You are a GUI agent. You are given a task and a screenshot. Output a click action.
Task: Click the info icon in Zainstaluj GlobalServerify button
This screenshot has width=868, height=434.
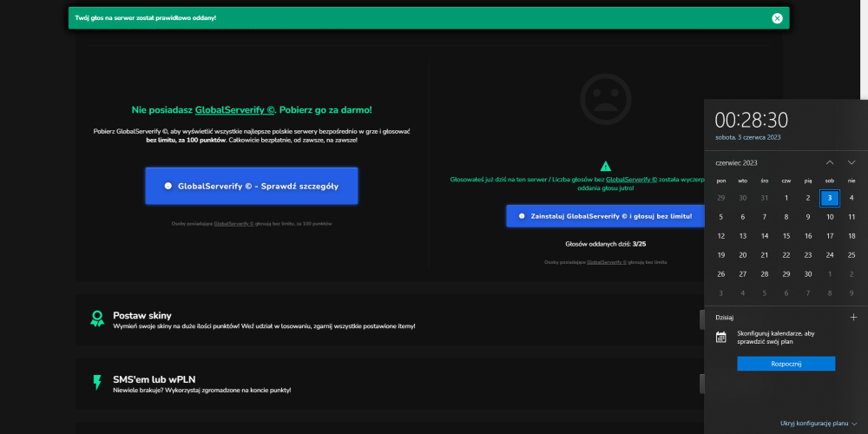[x=522, y=216]
